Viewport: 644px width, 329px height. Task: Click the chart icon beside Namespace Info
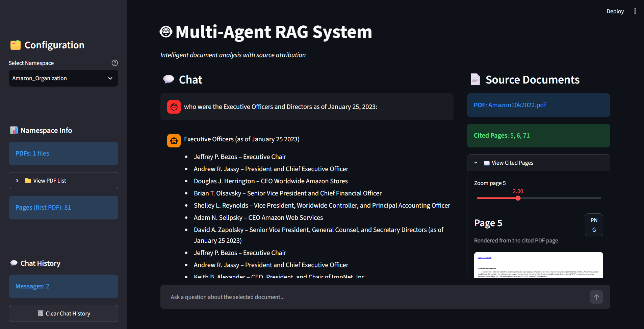pos(14,130)
